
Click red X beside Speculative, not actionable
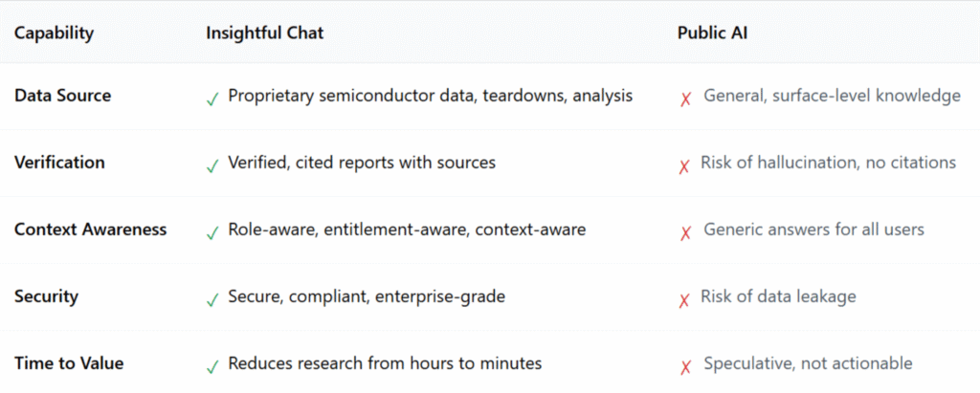[684, 366]
